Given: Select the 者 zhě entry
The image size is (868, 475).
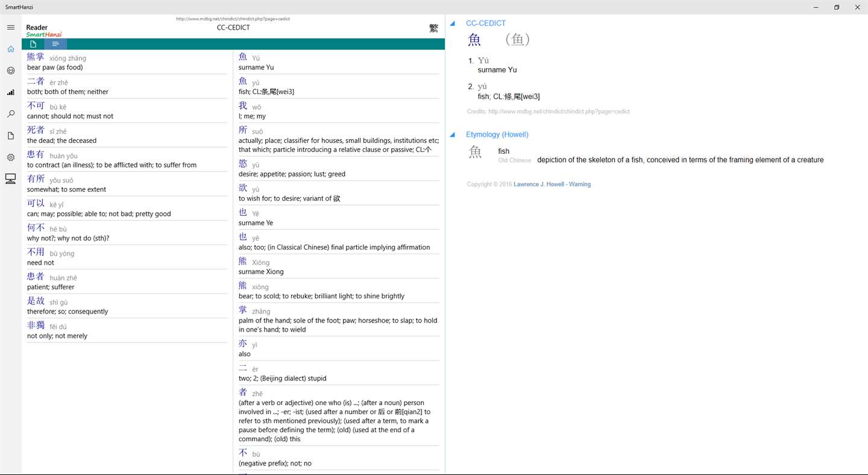Looking at the screenshot, I should coord(339,415).
